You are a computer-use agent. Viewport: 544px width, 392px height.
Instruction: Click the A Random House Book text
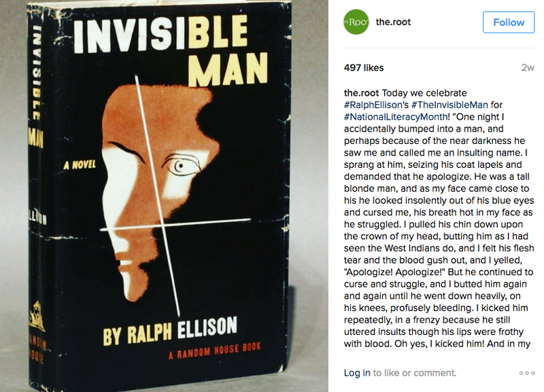[x=215, y=351]
